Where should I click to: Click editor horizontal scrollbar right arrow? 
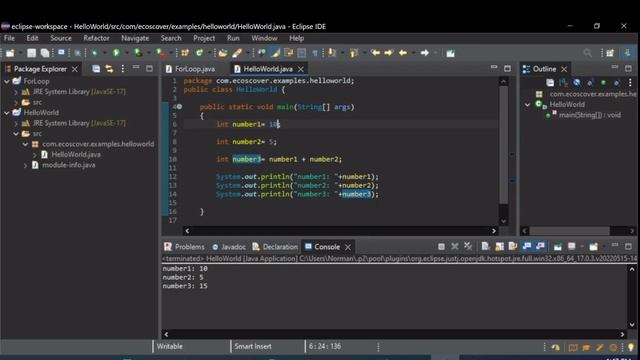pyautogui.click(x=493, y=231)
